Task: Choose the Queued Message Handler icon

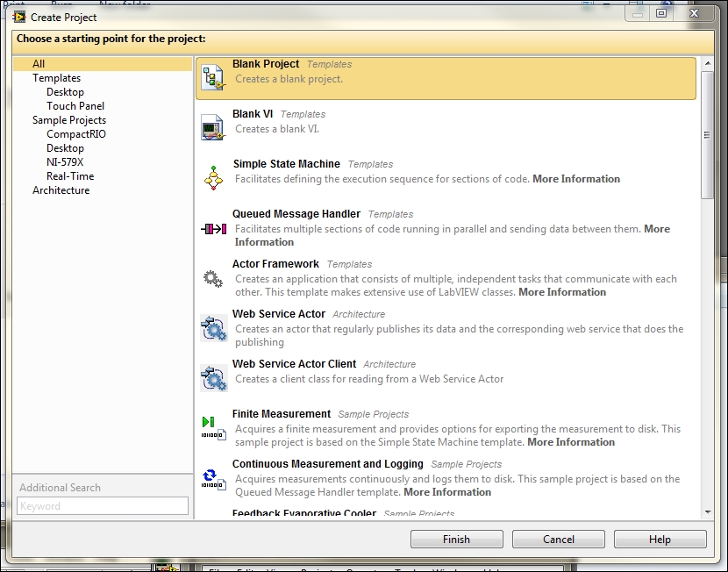Action: 213,228
